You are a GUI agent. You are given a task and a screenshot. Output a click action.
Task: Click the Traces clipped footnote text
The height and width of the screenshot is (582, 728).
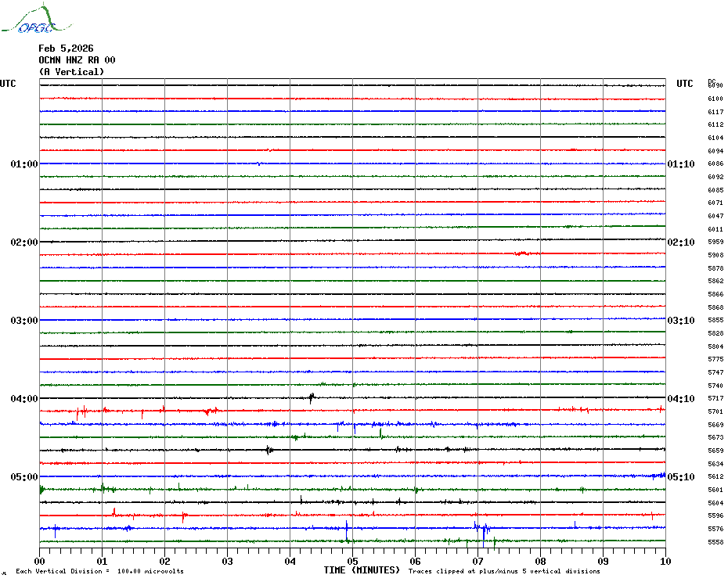(504, 571)
